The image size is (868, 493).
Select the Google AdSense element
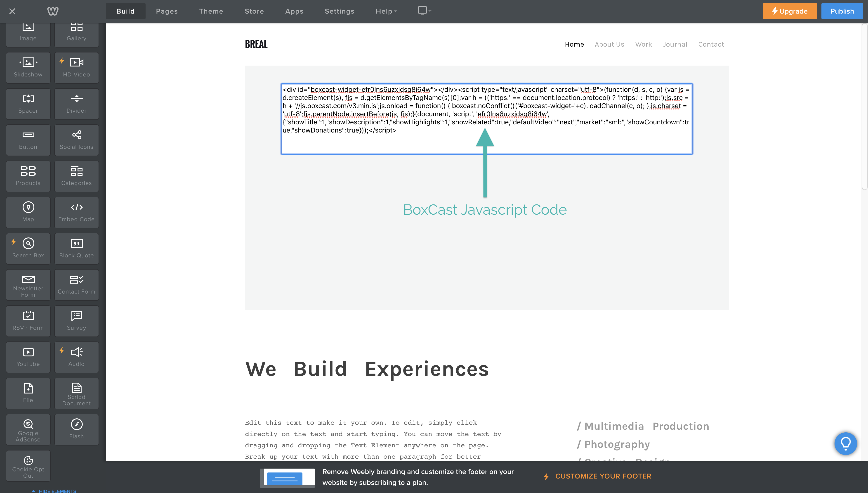pyautogui.click(x=28, y=429)
